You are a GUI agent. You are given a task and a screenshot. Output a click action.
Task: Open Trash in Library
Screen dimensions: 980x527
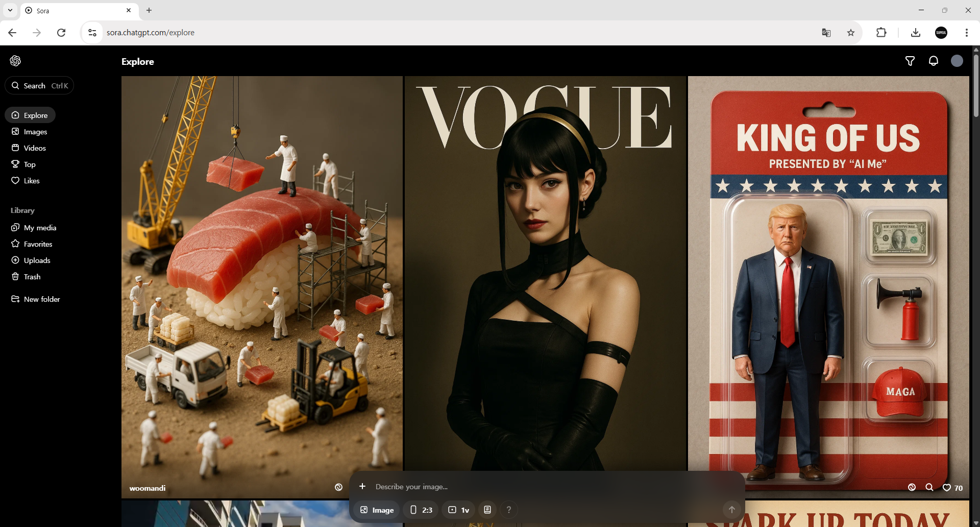coord(26,277)
